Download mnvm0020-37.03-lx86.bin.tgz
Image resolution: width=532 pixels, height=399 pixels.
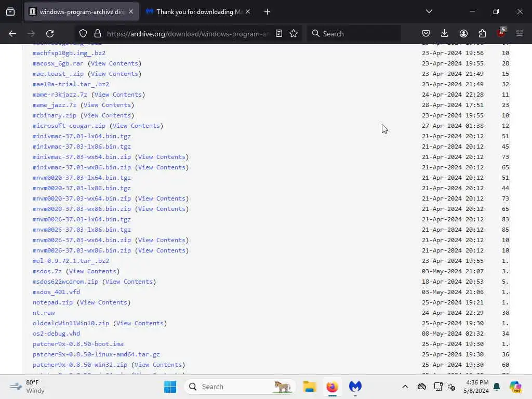click(82, 188)
